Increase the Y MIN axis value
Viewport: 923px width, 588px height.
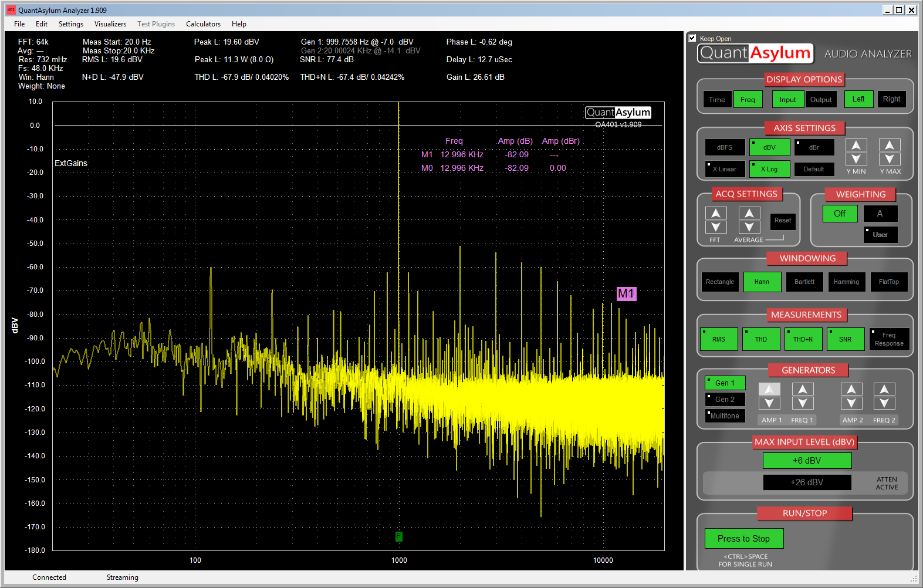[856, 145]
